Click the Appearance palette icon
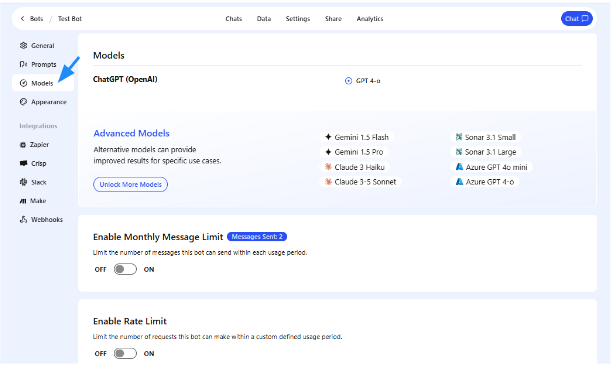This screenshot has width=611, height=365. click(23, 102)
